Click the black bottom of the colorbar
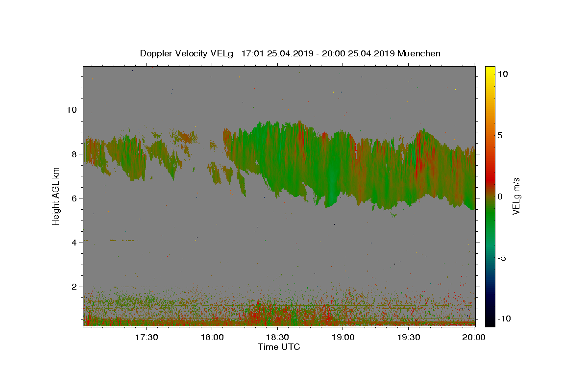588x392 pixels. coord(490,321)
